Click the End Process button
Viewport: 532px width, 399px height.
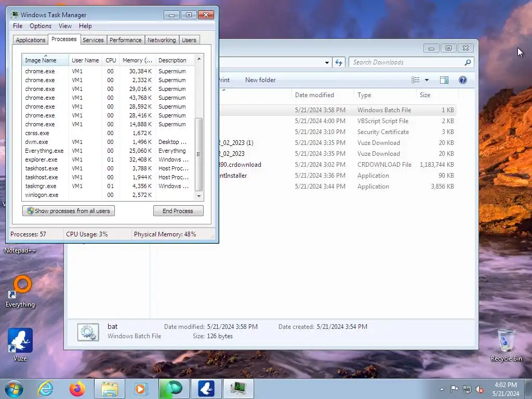[178, 211]
